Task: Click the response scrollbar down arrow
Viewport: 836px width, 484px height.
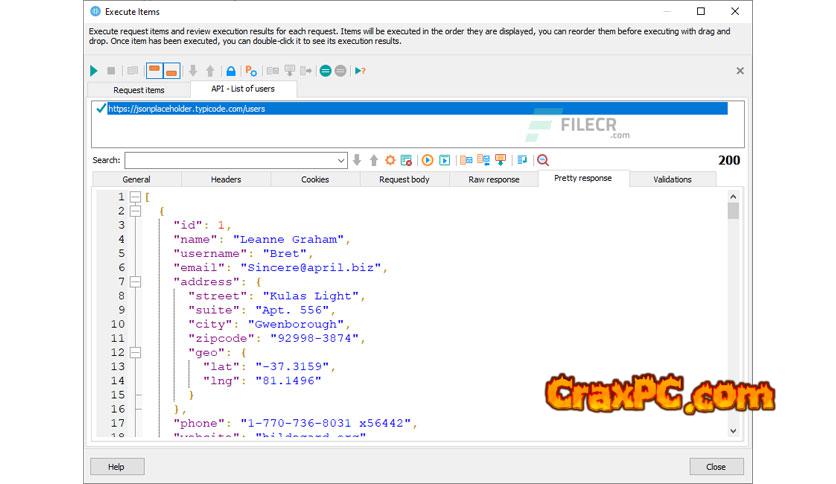Action: [733, 431]
